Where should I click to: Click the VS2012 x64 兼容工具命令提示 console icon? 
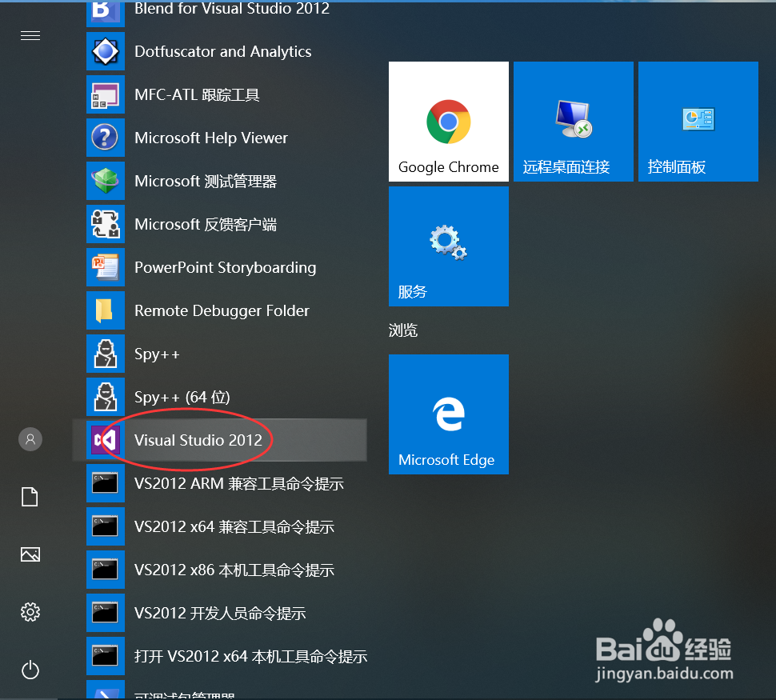click(x=106, y=526)
